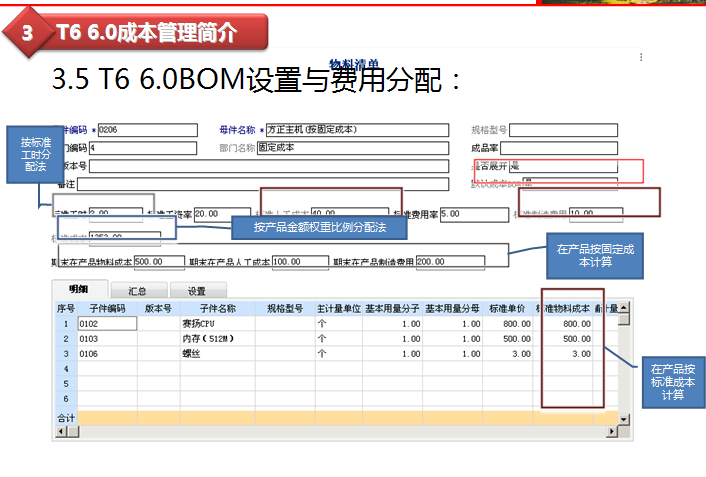This screenshot has width=706, height=477.
Task: Click the vertical scrollbar up arrow
Action: point(624,308)
